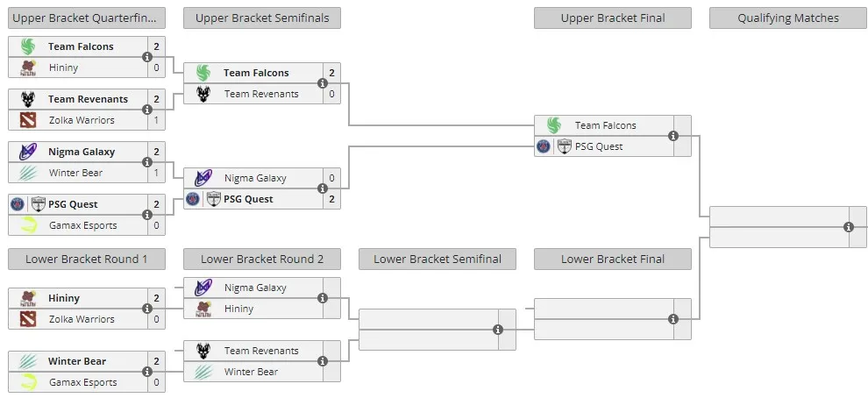View info for the Qualifying Match slot
Viewport: 868px width, 398px height.
pos(849,227)
